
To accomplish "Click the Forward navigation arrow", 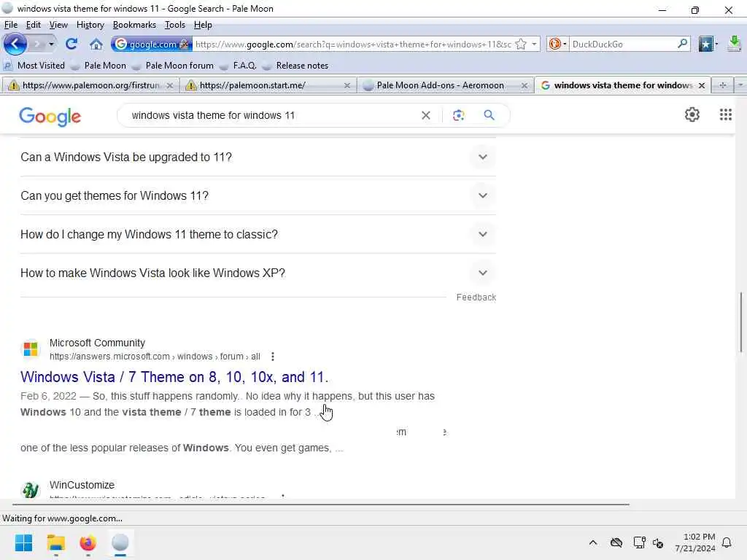I will click(x=36, y=44).
